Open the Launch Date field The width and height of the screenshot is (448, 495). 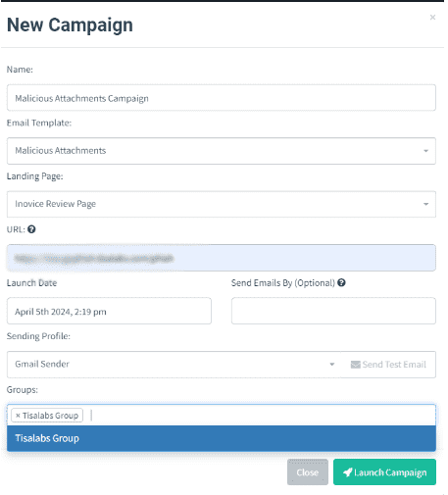(x=109, y=311)
